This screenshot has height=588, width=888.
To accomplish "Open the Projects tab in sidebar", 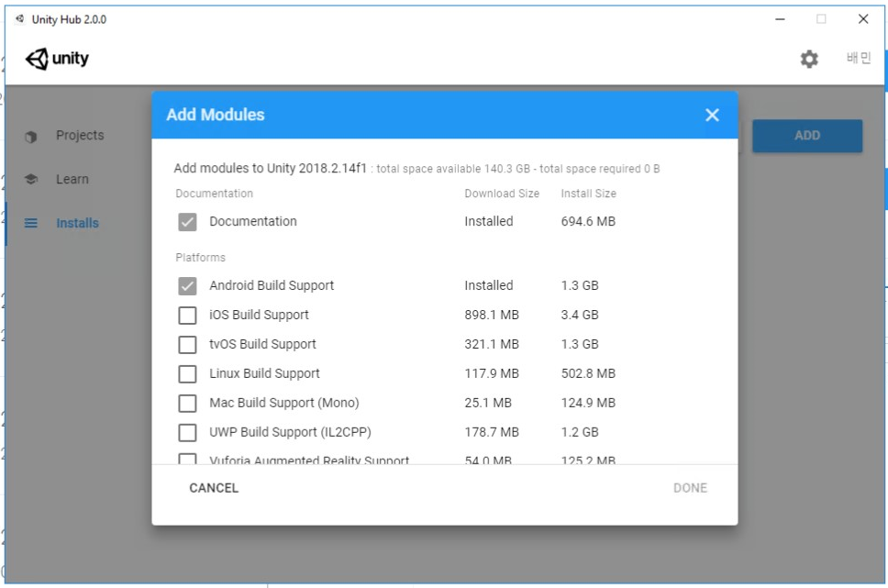I will pyautogui.click(x=80, y=136).
